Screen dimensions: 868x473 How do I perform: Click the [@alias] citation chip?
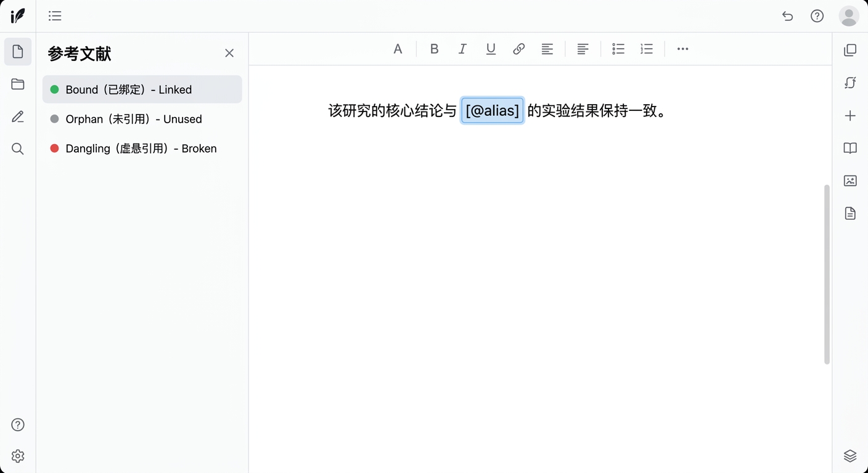tap(492, 111)
